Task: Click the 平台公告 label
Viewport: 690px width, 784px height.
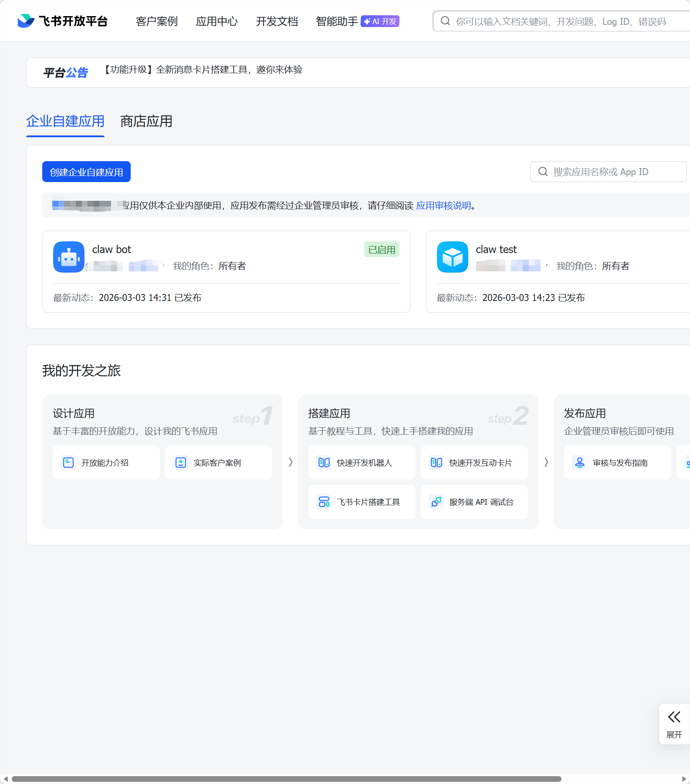Action: pos(65,72)
